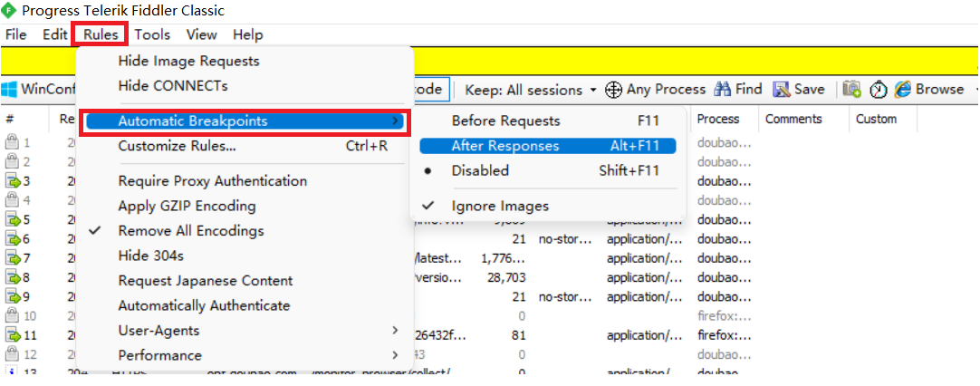The width and height of the screenshot is (980, 386).
Task: Click the Save toolbar icon
Action: (x=782, y=90)
